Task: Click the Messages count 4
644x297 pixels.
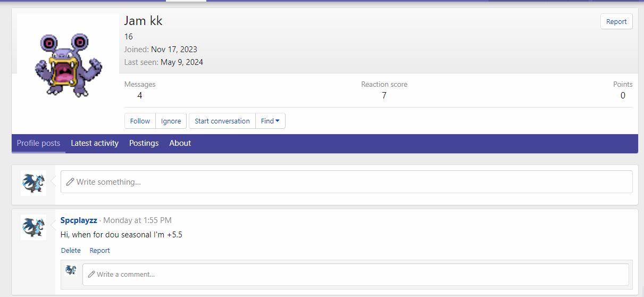Action: (139, 95)
